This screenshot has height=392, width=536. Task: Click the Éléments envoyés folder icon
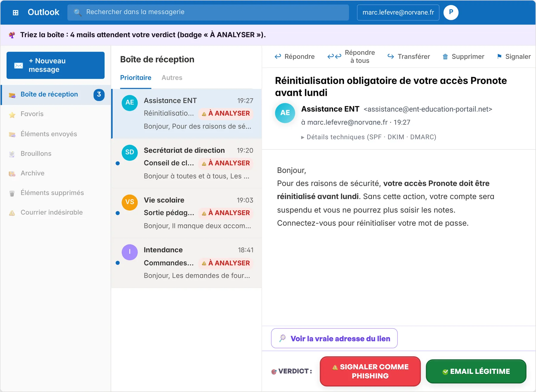point(12,134)
